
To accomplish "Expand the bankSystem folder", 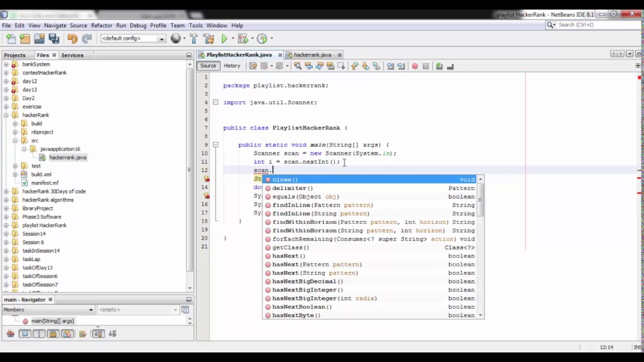I will pos(6,64).
